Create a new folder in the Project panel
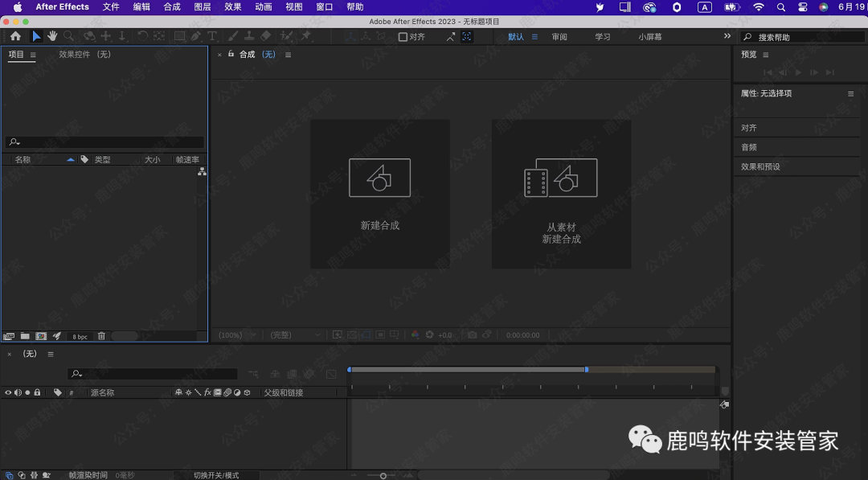Screen dimensions: 868x480 [23, 335]
